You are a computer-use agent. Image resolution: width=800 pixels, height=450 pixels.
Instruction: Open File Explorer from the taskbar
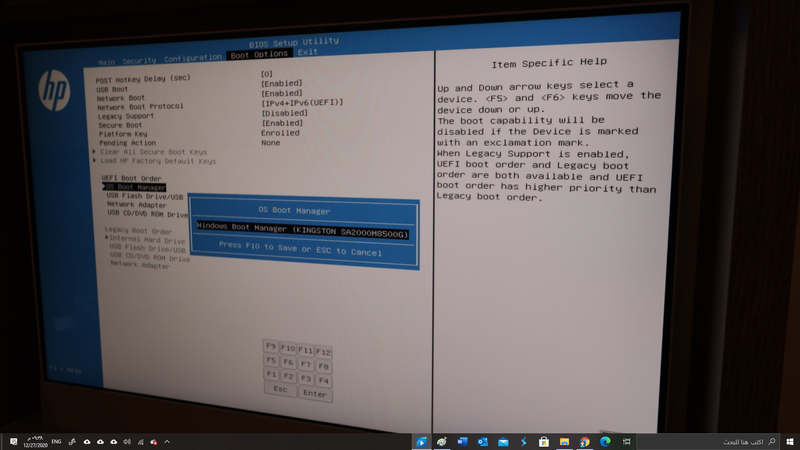pos(564,442)
